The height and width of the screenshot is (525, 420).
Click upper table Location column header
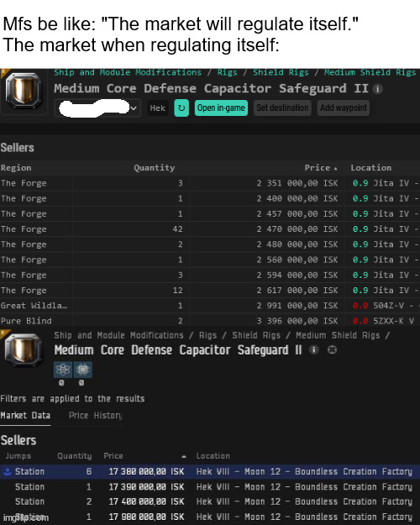[370, 168]
